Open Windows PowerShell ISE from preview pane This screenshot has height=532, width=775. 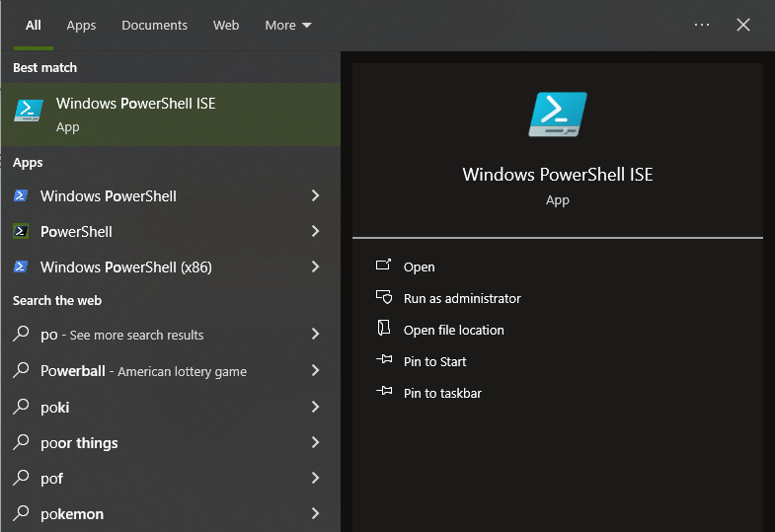[420, 267]
